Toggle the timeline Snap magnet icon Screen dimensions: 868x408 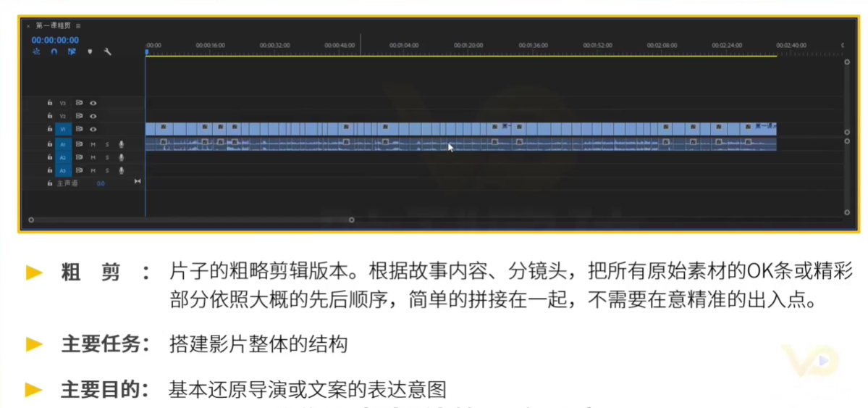click(54, 52)
